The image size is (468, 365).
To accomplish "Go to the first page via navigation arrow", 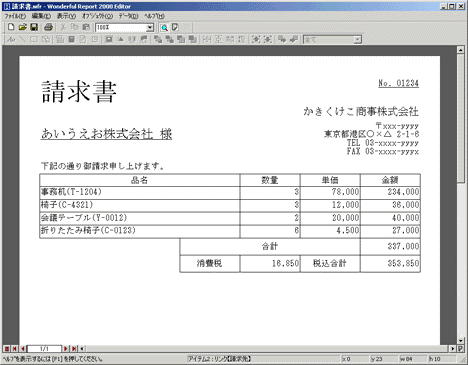I will (15, 349).
